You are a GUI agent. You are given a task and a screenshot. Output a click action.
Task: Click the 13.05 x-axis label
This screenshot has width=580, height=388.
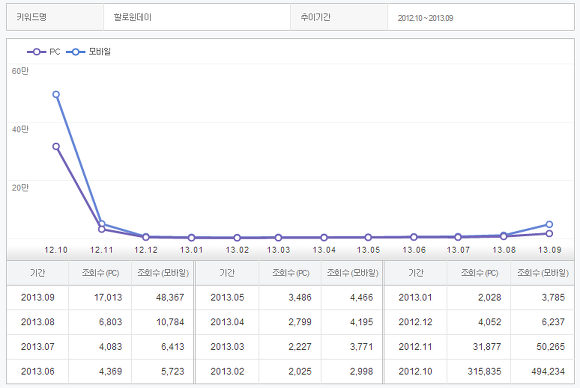(368, 250)
